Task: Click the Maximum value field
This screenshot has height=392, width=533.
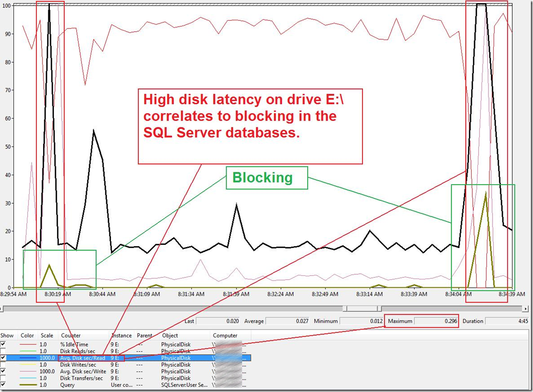Action: point(436,321)
